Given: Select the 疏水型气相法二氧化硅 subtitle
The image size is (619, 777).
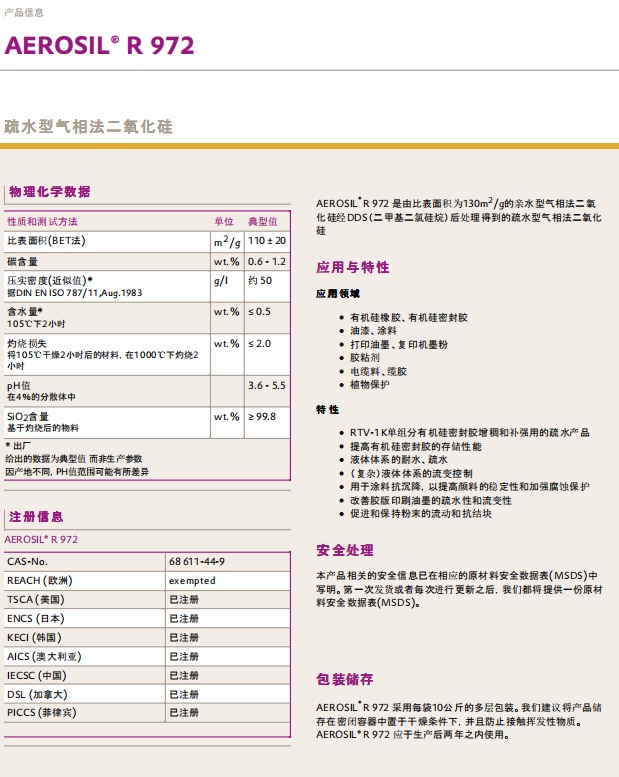Looking at the screenshot, I should click(89, 127).
